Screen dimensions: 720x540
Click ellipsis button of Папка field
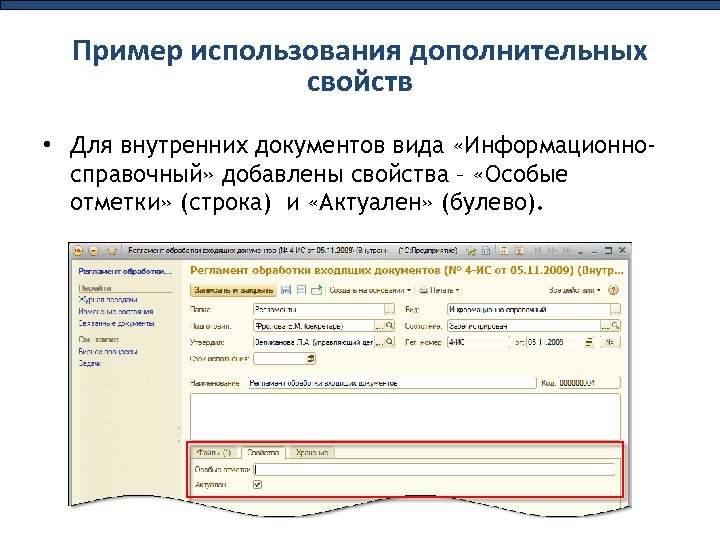[x=389, y=309]
